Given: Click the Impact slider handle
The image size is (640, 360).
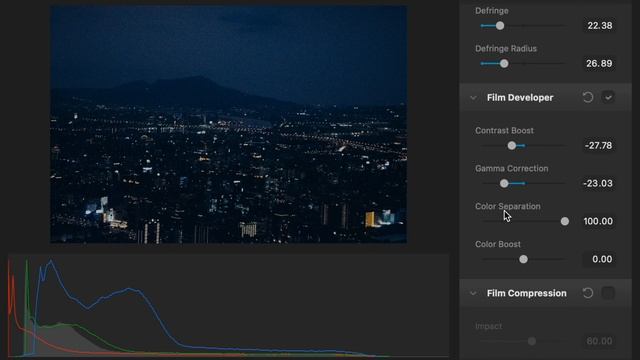Looking at the screenshot, I should click(x=531, y=341).
